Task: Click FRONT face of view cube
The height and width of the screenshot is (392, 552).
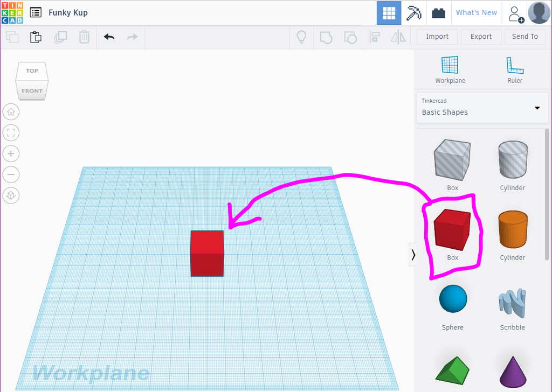Action: pyautogui.click(x=32, y=90)
